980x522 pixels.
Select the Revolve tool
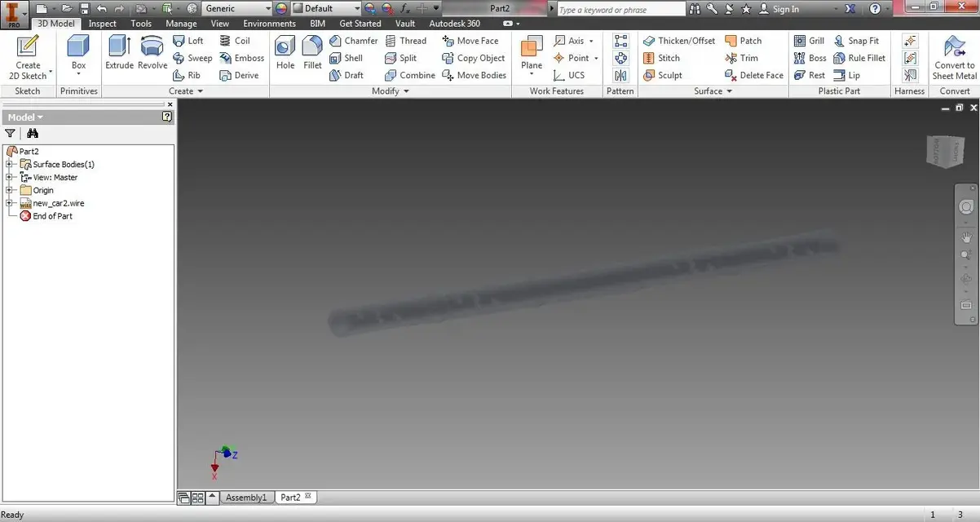[152, 52]
